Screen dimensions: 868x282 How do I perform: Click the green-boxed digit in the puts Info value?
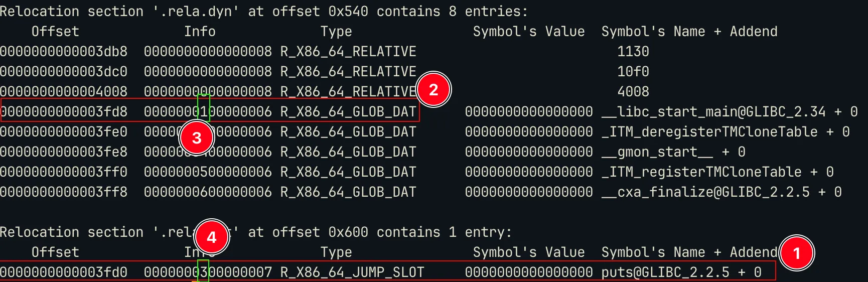click(203, 271)
